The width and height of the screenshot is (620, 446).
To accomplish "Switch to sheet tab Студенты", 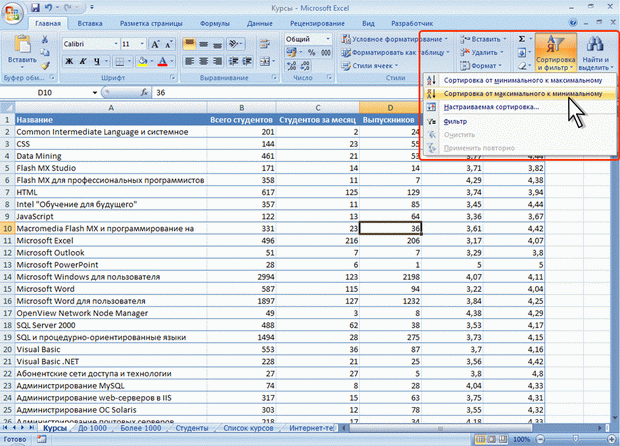I will coord(192,428).
